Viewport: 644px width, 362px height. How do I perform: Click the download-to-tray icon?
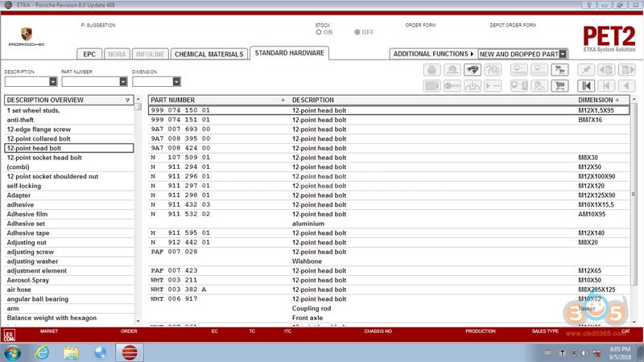[x=473, y=86]
